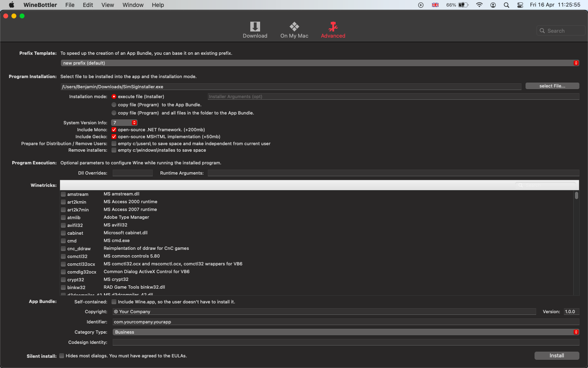Click the battery status icon
This screenshot has height=368, width=588.
click(463, 5)
